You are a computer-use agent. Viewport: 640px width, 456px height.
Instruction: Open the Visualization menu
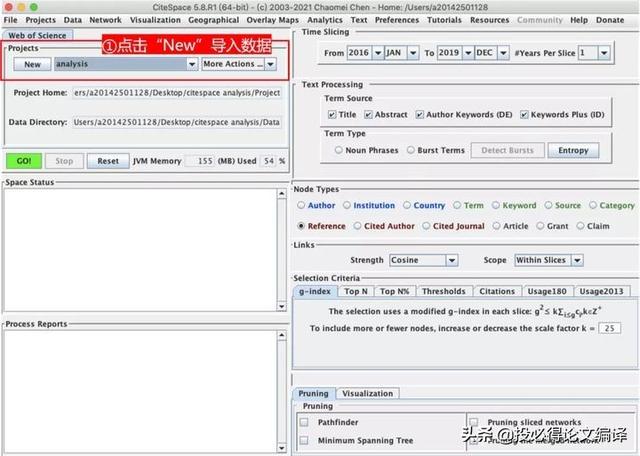155,20
